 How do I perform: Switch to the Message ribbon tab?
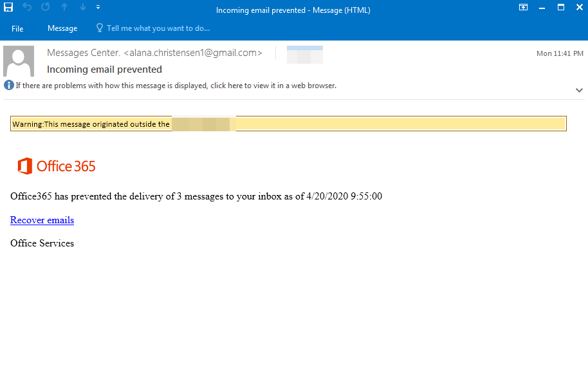tap(62, 28)
